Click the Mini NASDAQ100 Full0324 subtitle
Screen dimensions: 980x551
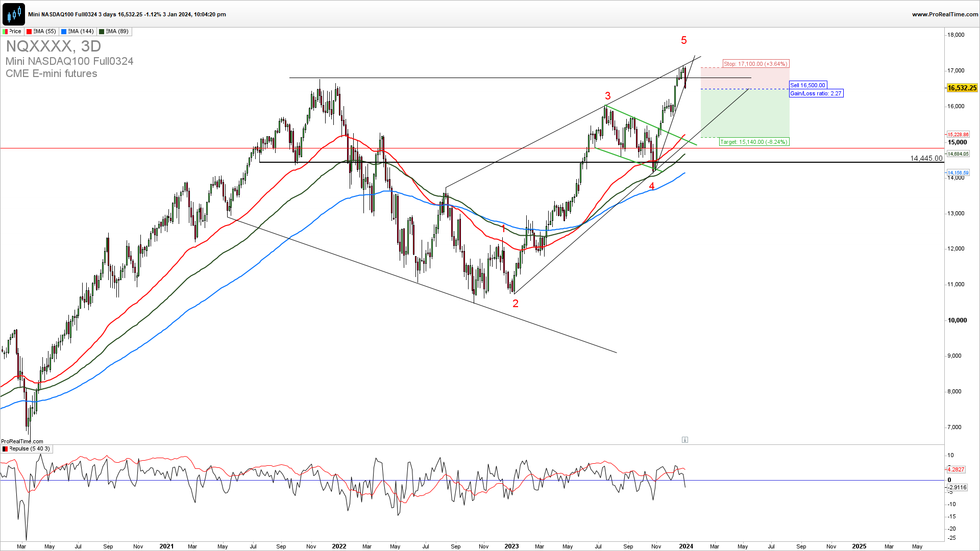click(x=69, y=61)
